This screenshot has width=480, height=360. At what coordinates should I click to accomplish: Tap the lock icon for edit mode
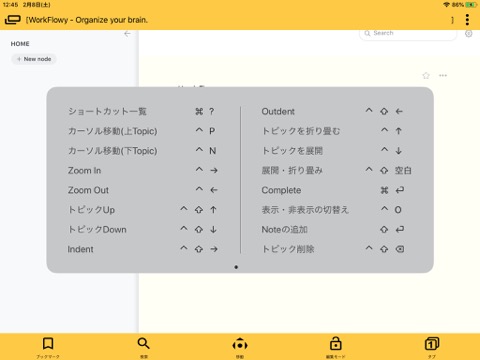336,343
